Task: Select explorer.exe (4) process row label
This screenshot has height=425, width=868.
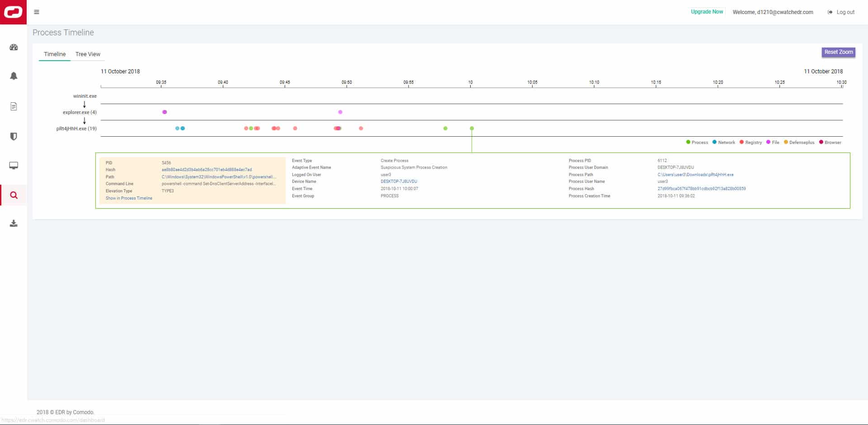Action: coord(80,112)
